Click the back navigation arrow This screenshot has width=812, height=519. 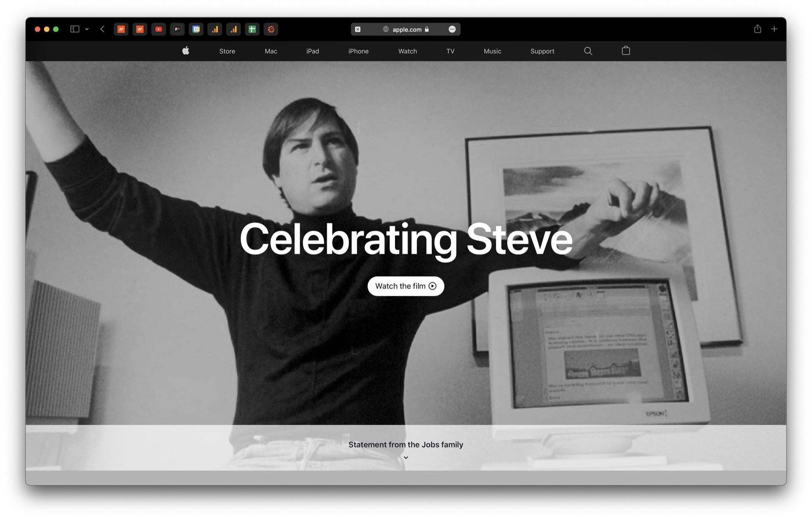[102, 29]
